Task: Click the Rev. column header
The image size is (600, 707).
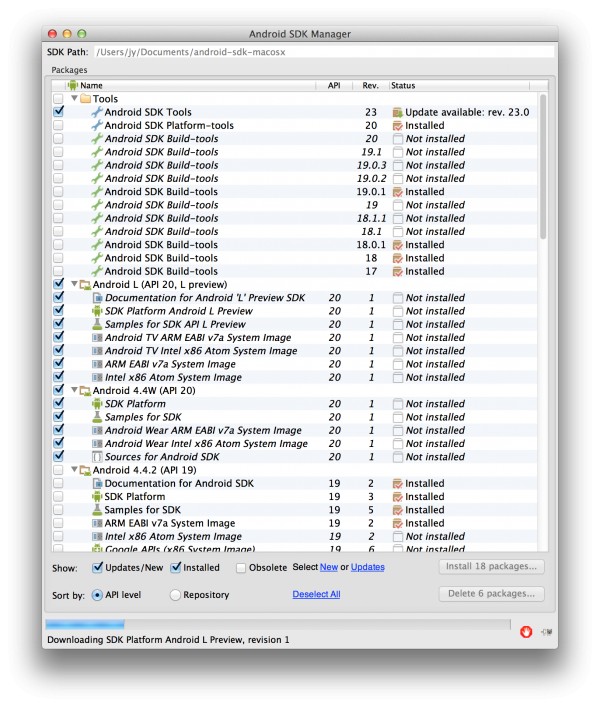Action: point(371,86)
